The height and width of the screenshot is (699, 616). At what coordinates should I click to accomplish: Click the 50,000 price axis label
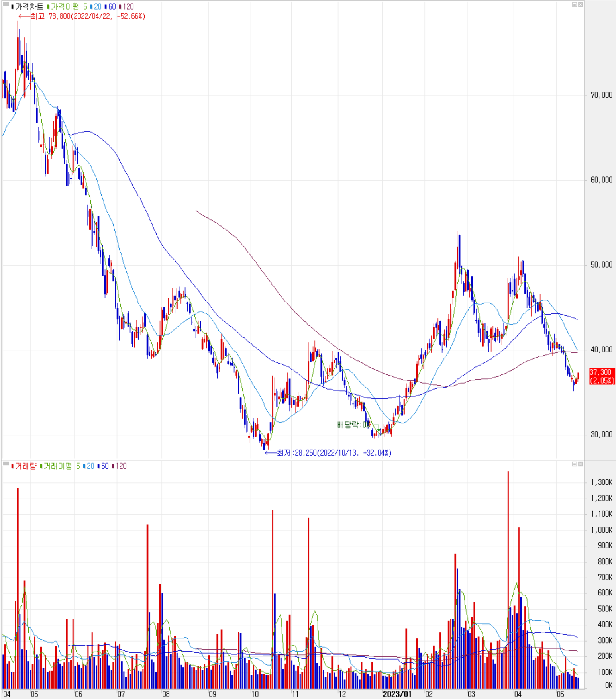(601, 265)
